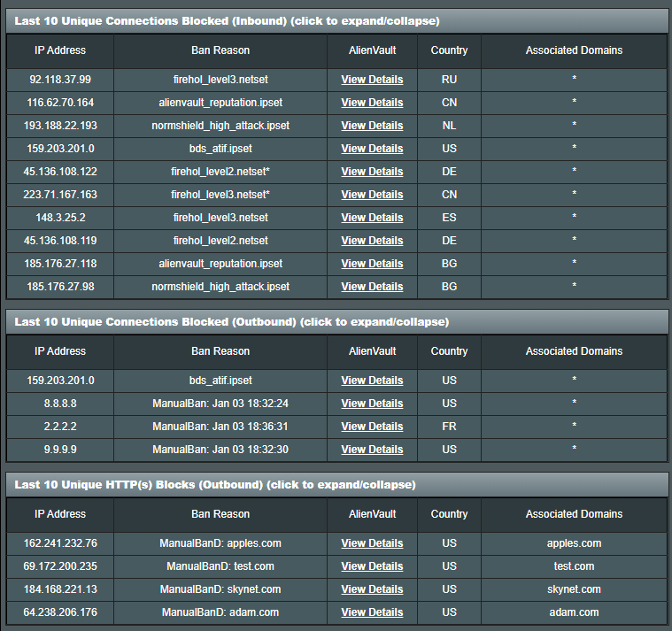This screenshot has width=672, height=631.
Task: Click ban reason ManualBanD: apples.com
Action: pyautogui.click(x=220, y=543)
